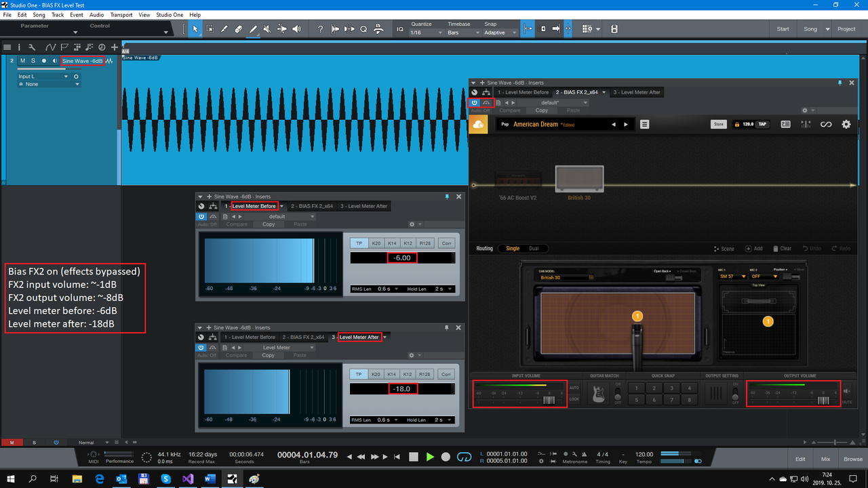
Task: Open BIAS FX ToneCloud icon
Action: point(478,124)
